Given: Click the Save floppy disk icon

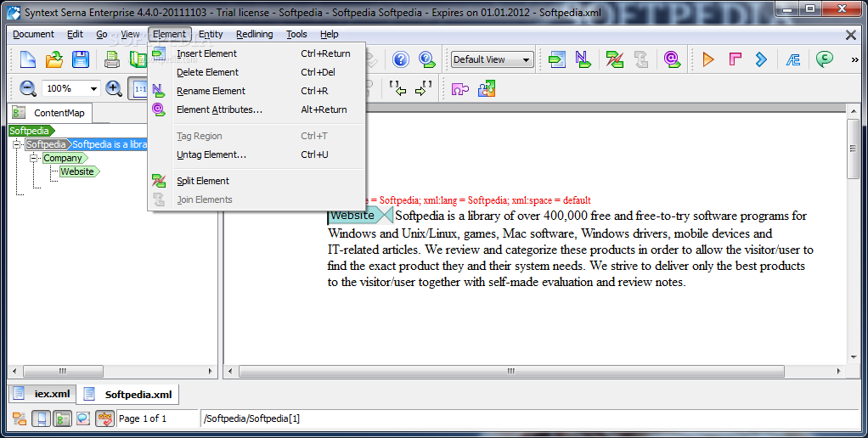Looking at the screenshot, I should [x=81, y=59].
